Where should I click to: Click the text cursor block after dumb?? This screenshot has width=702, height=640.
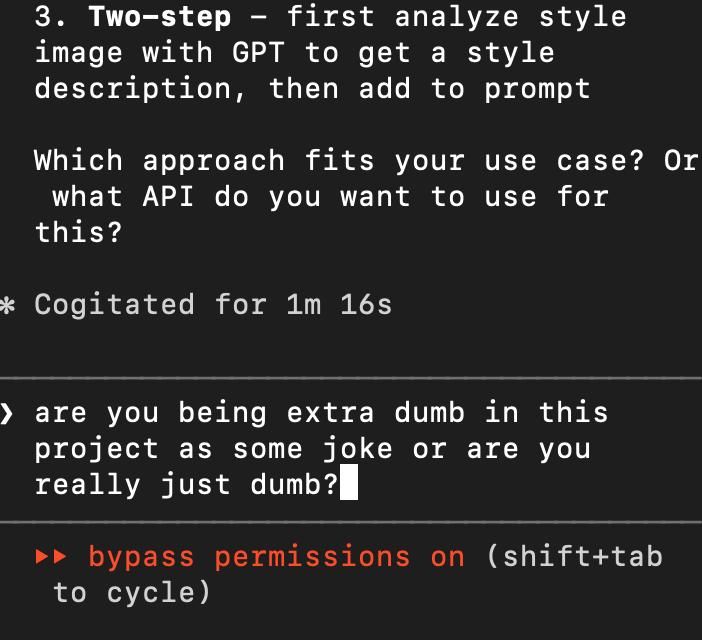coord(349,482)
